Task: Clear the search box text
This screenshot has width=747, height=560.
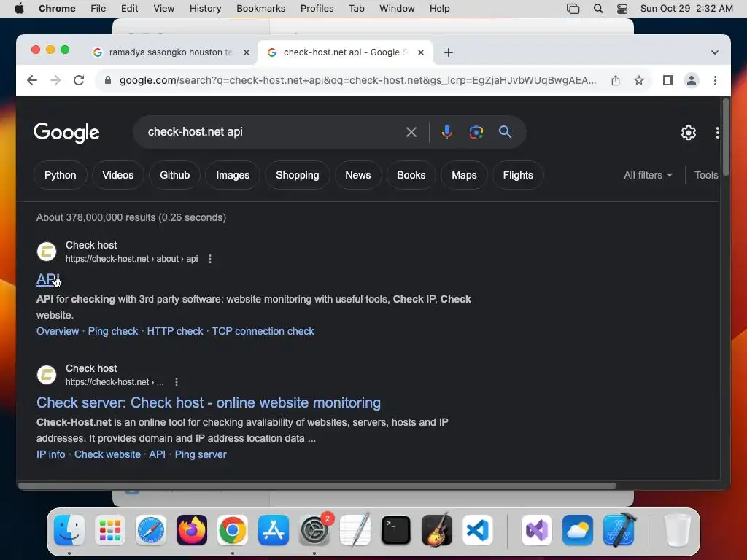Action: pos(411,132)
